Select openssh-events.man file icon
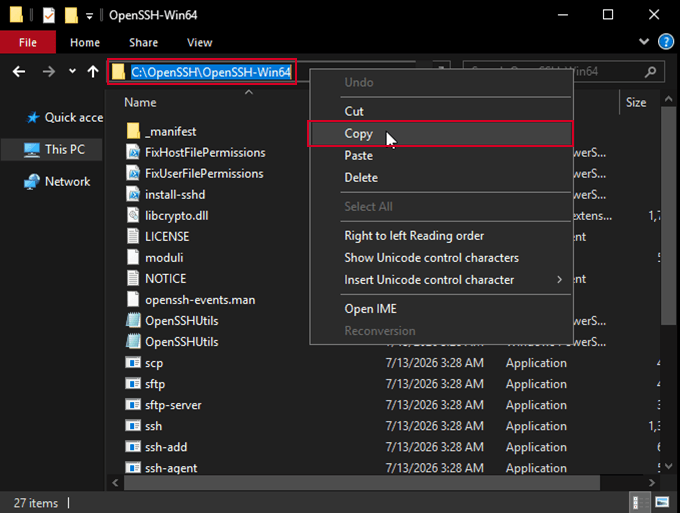Viewport: 680px width, 513px height. (x=133, y=300)
